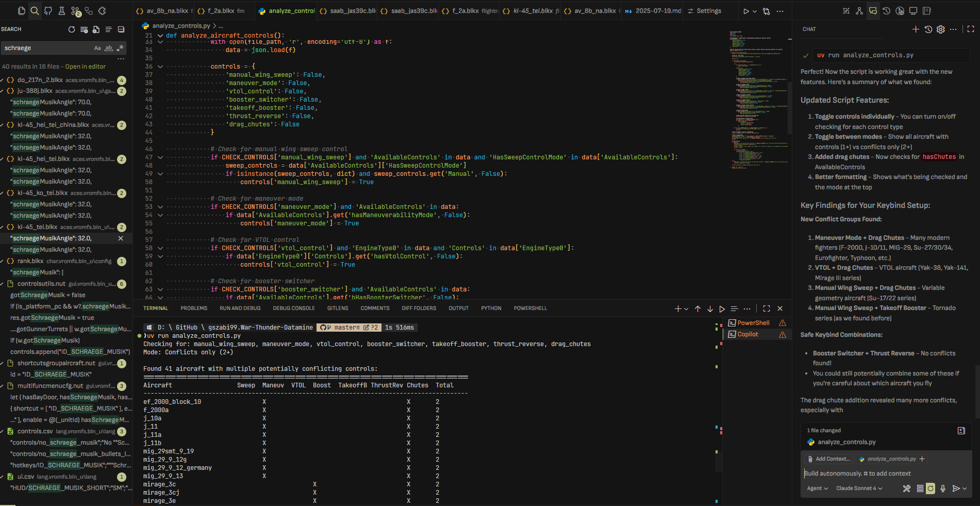The width and height of the screenshot is (980, 506).
Task: Open the Extensions puzzle-piece view
Action: (102, 11)
